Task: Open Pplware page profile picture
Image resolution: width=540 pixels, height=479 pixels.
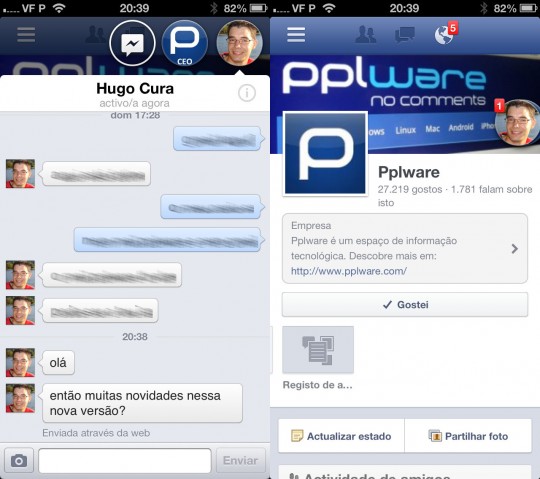Action: [325, 154]
